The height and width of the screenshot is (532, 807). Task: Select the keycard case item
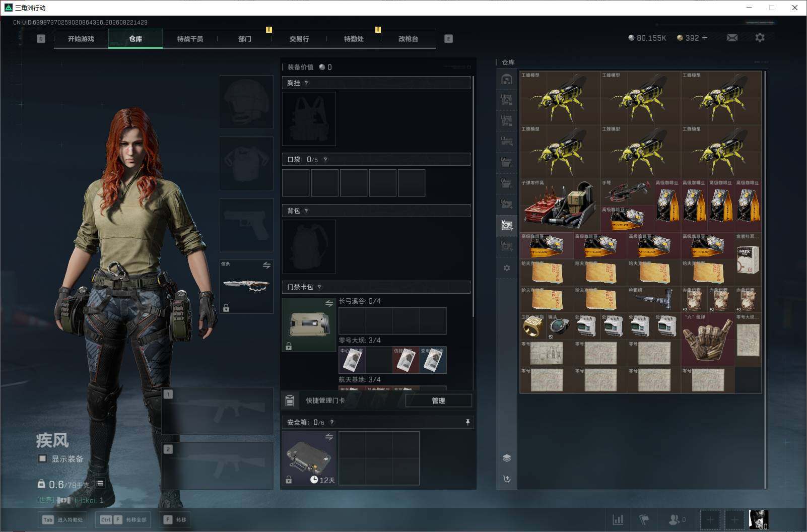(309, 324)
